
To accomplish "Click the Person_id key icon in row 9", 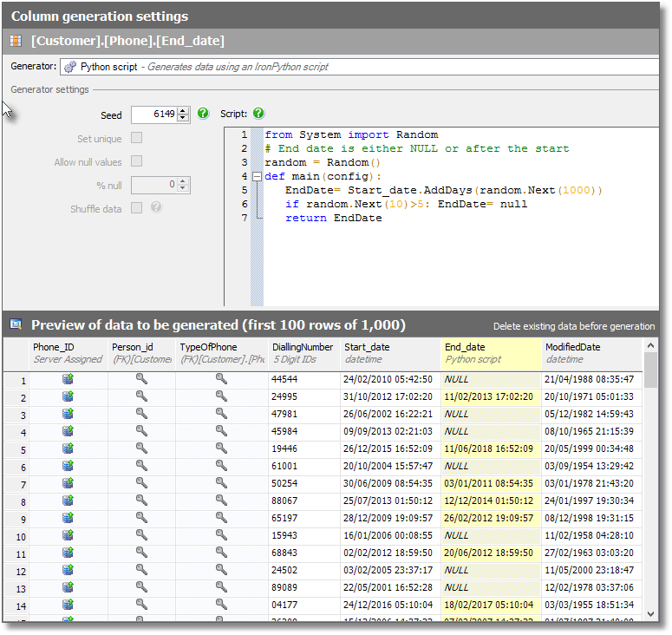I will 141,518.
